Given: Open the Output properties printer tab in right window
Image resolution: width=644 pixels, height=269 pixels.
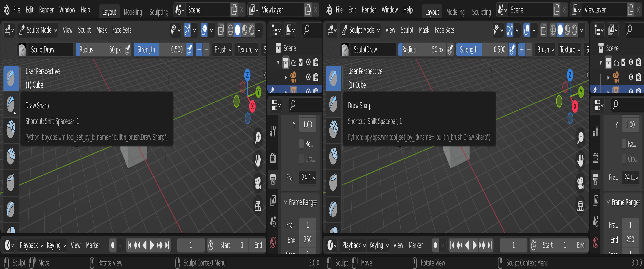Looking at the screenshot, I should coord(596,179).
